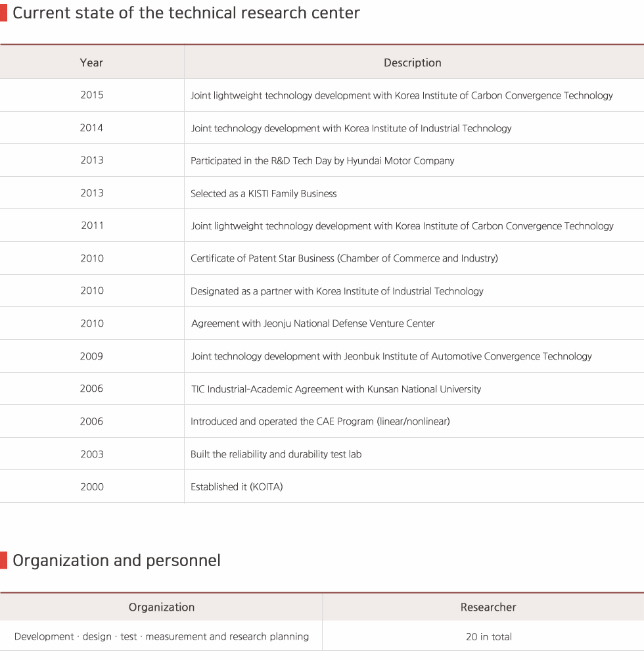Select the Jeonju National Defense Venture Center entry
The height and width of the screenshot is (660, 644).
[313, 323]
